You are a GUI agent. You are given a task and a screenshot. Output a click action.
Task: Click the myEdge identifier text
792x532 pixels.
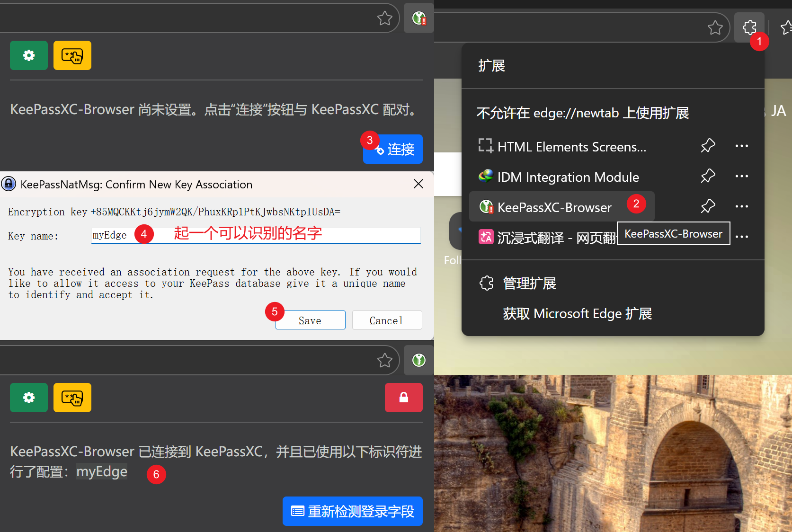click(102, 471)
